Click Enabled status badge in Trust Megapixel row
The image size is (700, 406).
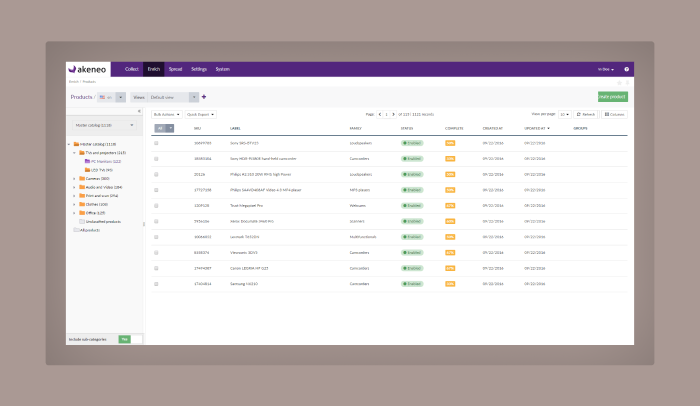coord(412,206)
